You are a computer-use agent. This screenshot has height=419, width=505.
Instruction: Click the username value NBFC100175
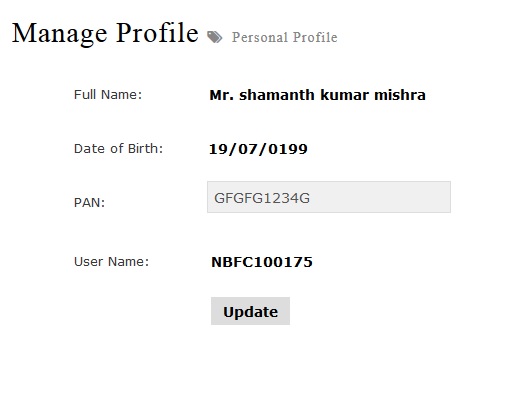pos(262,262)
